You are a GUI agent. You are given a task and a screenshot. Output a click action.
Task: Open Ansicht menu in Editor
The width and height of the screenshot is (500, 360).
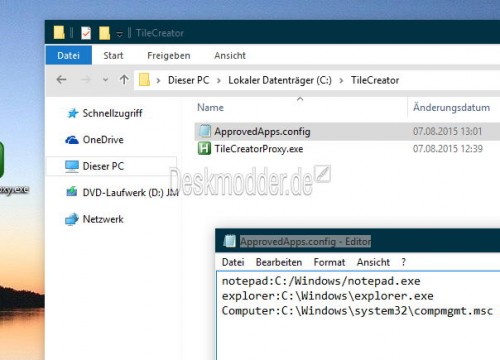[x=373, y=262]
